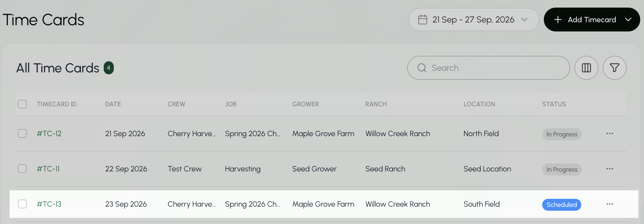Screen dimensions: 644x224
Task: Sort by the CREW column header
Action: tap(176, 104)
